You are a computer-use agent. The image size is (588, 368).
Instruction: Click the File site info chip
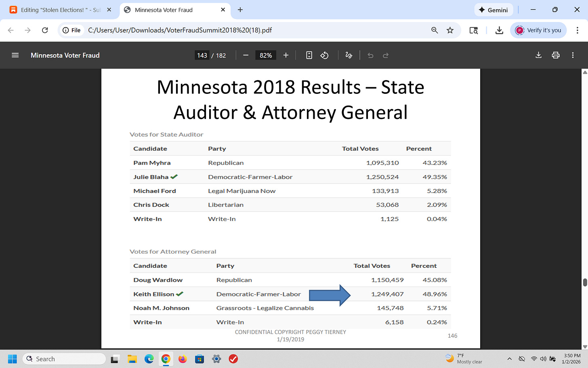71,30
